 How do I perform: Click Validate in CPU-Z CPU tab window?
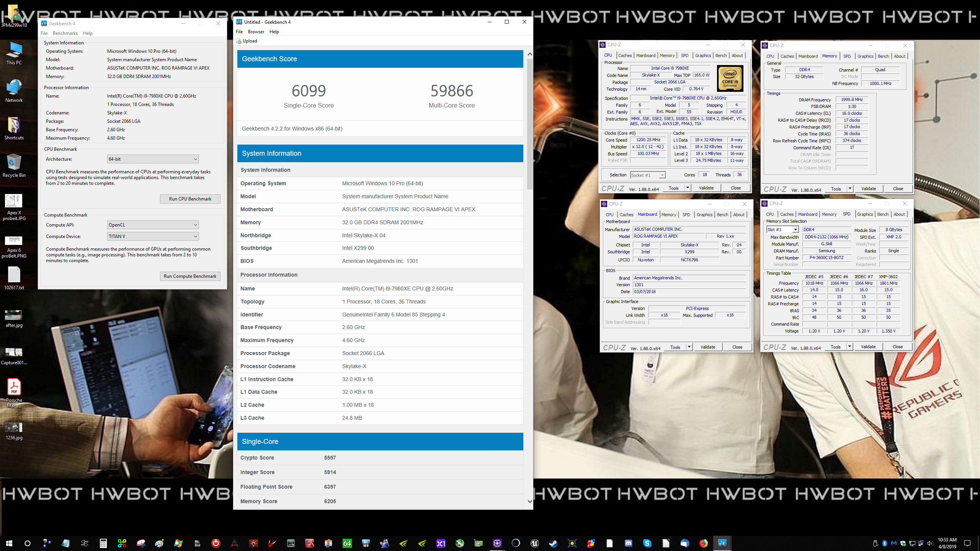706,188
